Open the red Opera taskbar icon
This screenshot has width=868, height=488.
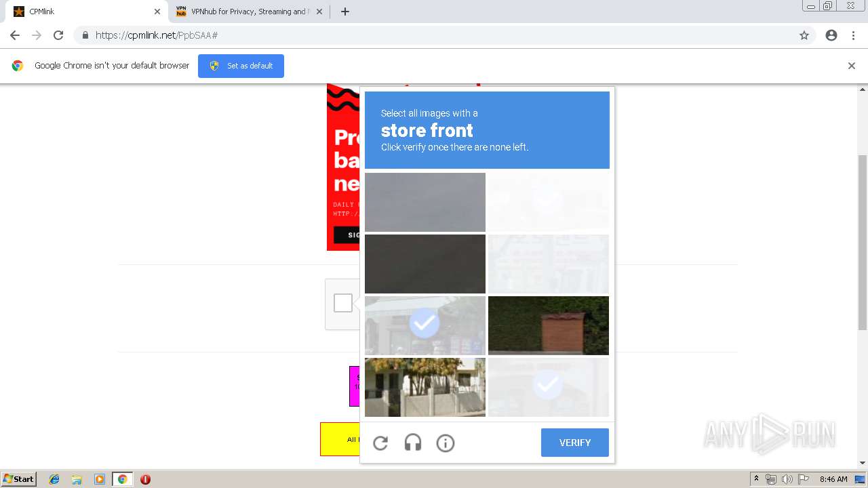[145, 479]
